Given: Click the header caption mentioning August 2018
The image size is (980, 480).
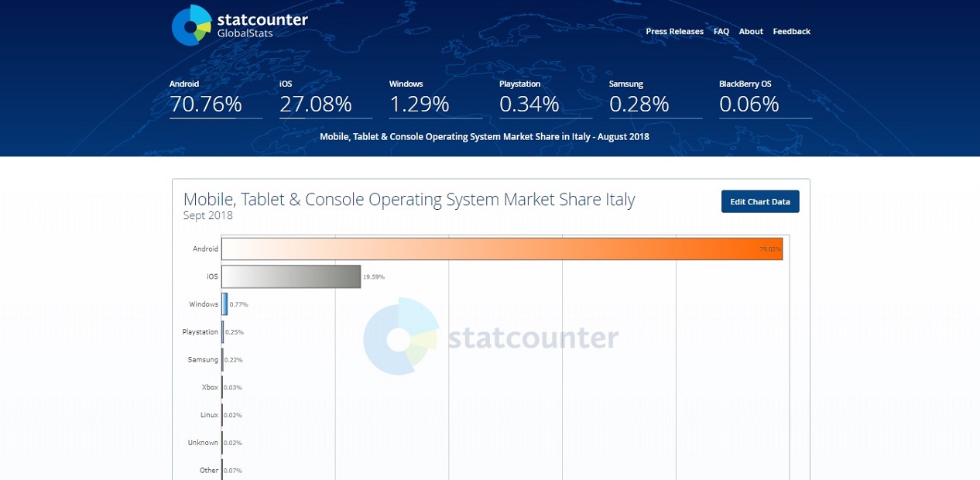Looking at the screenshot, I should 485,137.
